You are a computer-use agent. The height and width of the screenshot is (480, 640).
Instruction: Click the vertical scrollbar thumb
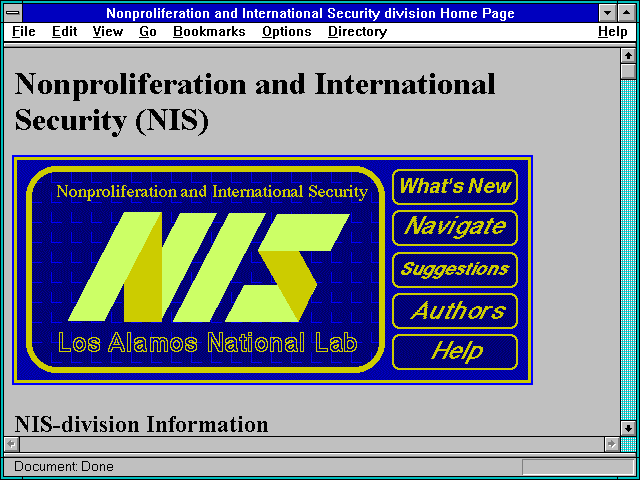click(x=628, y=71)
